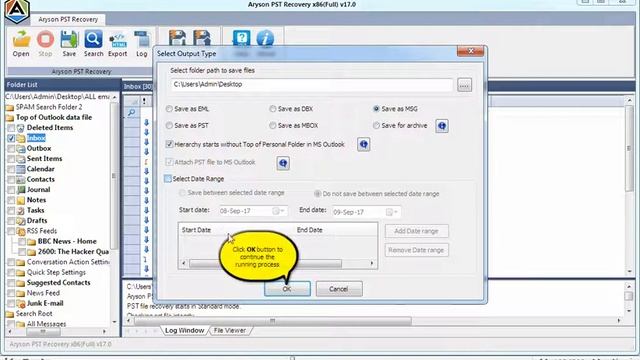The width and height of the screenshot is (640, 360).
Task: Click Start Date column header in list
Action: [196, 230]
